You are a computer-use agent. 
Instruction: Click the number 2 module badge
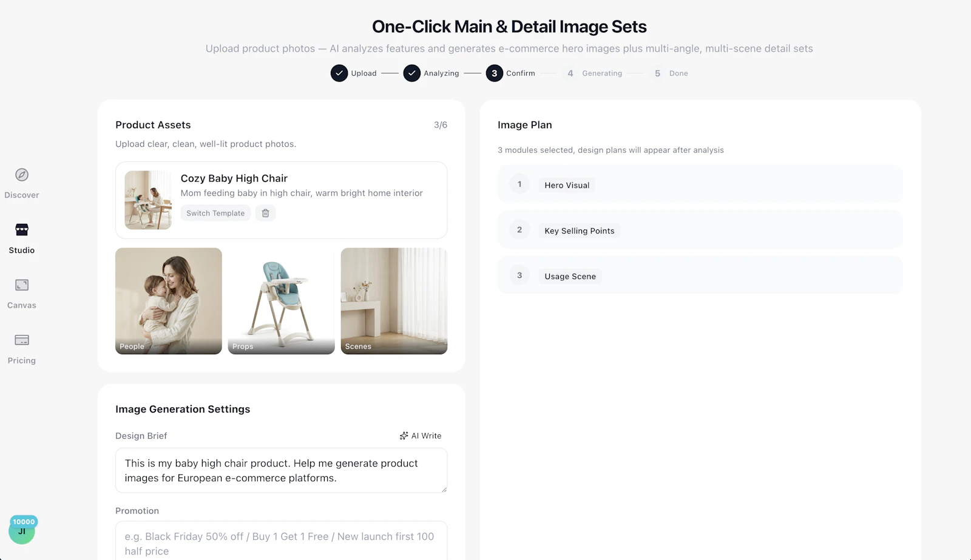[519, 230]
